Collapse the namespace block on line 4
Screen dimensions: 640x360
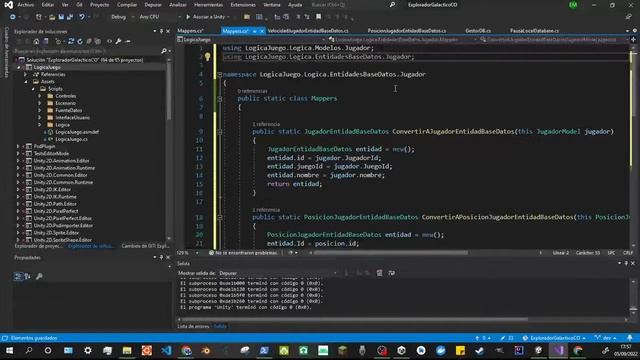pos(220,74)
